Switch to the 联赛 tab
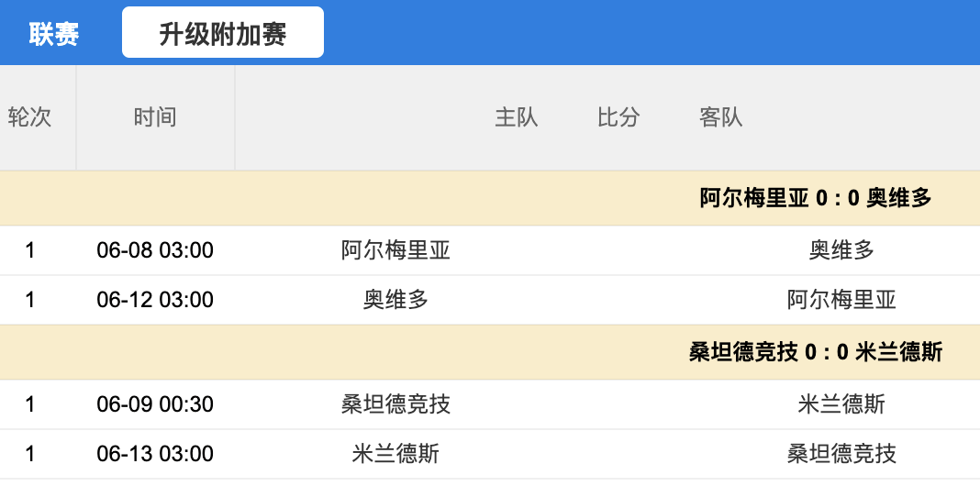 pos(54,34)
